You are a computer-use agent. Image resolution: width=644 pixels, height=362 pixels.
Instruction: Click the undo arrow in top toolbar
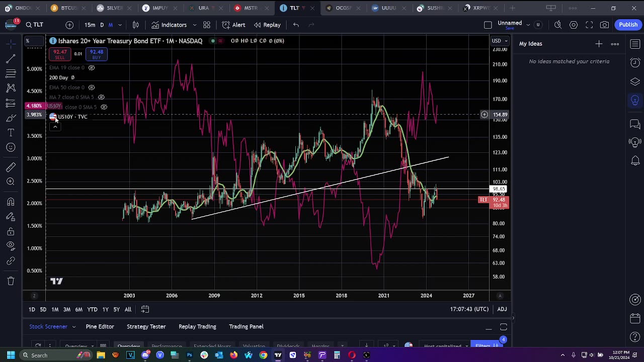296,25
